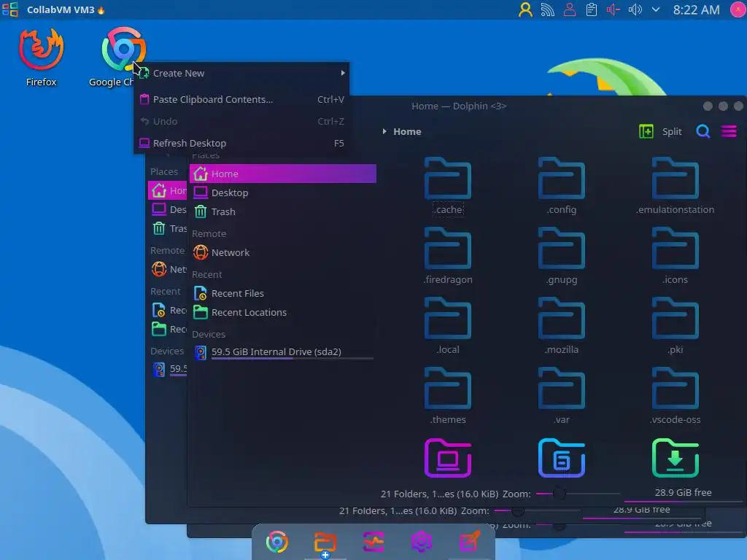Click the 8:22 AM clock

tap(696, 9)
